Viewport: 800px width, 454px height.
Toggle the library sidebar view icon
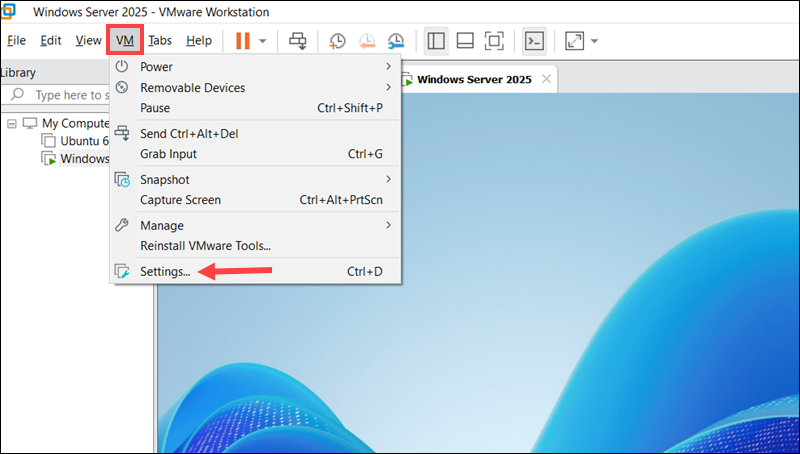436,41
